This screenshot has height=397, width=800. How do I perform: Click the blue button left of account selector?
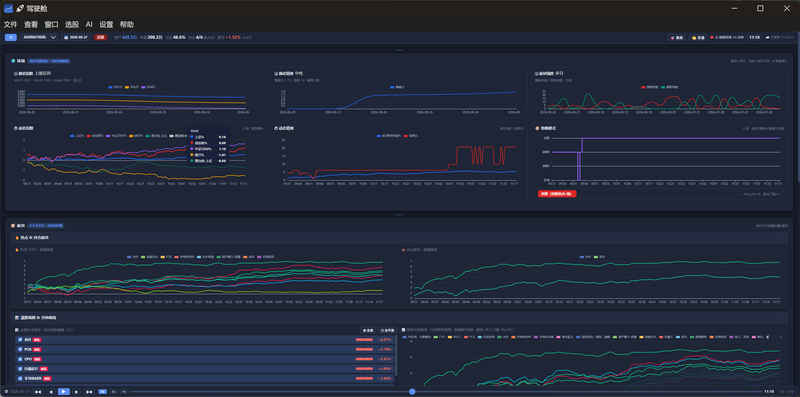(x=11, y=37)
